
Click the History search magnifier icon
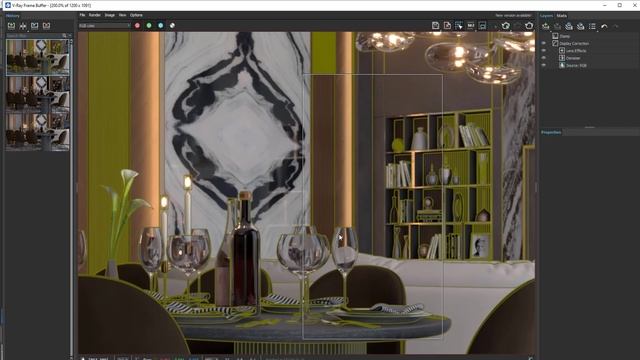tap(64, 36)
